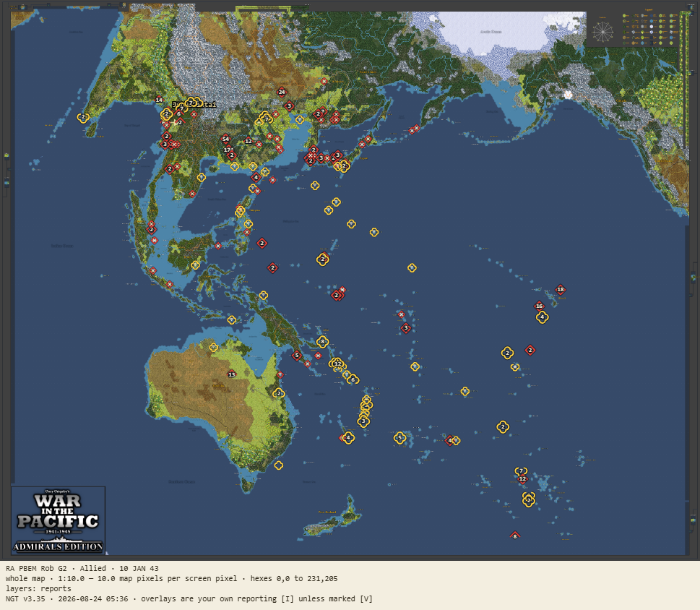Select yellow 4 marker below red 16
The width and height of the screenshot is (700, 610).
(x=542, y=317)
